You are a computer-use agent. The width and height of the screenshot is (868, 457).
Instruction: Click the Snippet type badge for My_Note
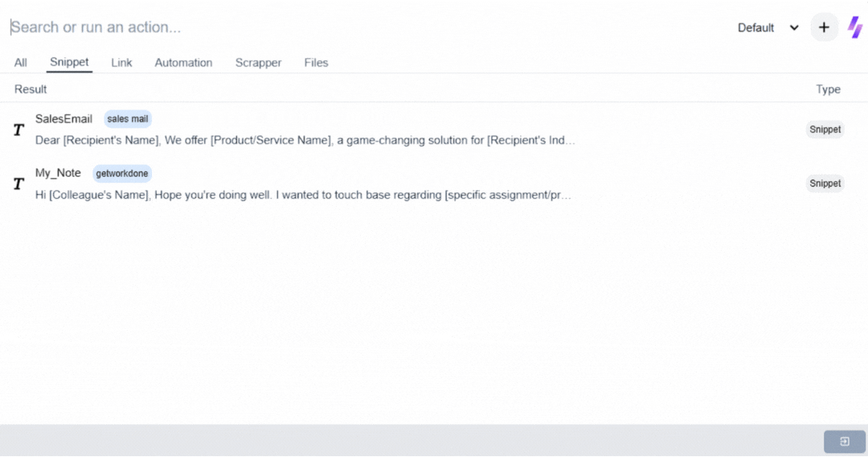point(825,183)
